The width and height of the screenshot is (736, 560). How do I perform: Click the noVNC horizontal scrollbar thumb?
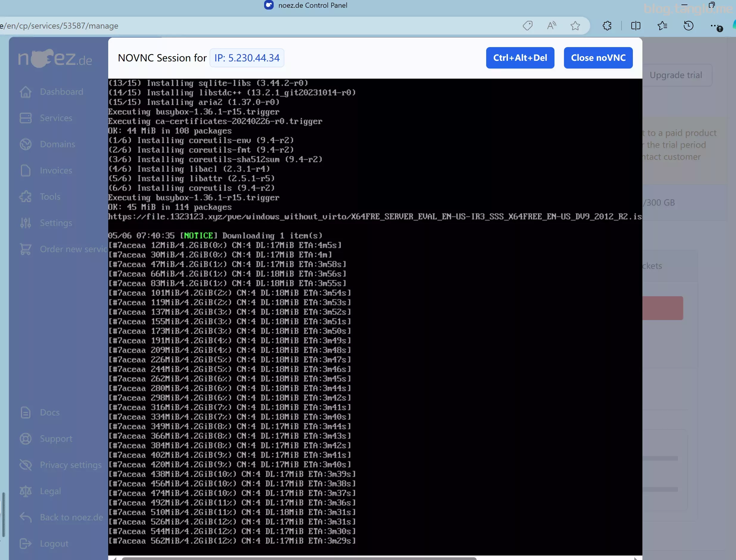pos(299,558)
